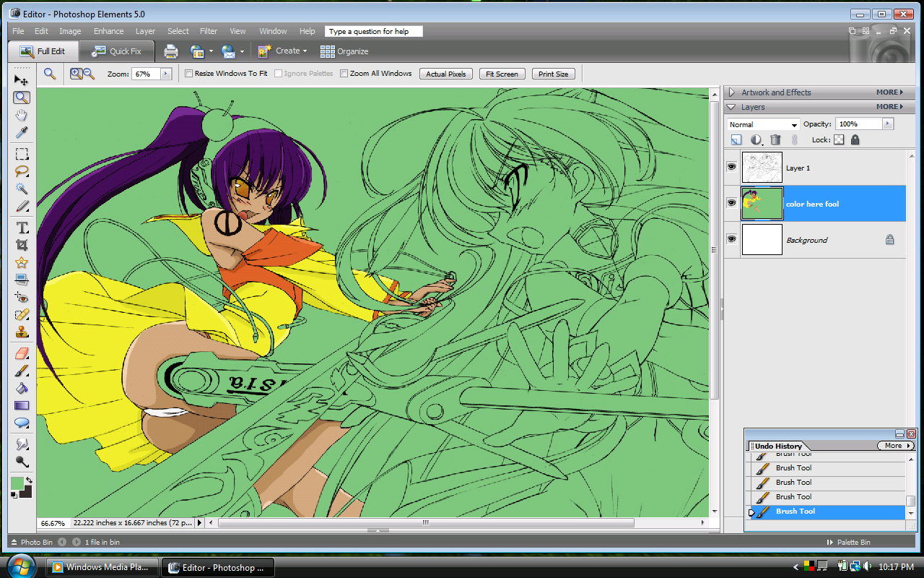Select the Eraser tool
The height and width of the screenshot is (578, 924).
pyautogui.click(x=22, y=353)
